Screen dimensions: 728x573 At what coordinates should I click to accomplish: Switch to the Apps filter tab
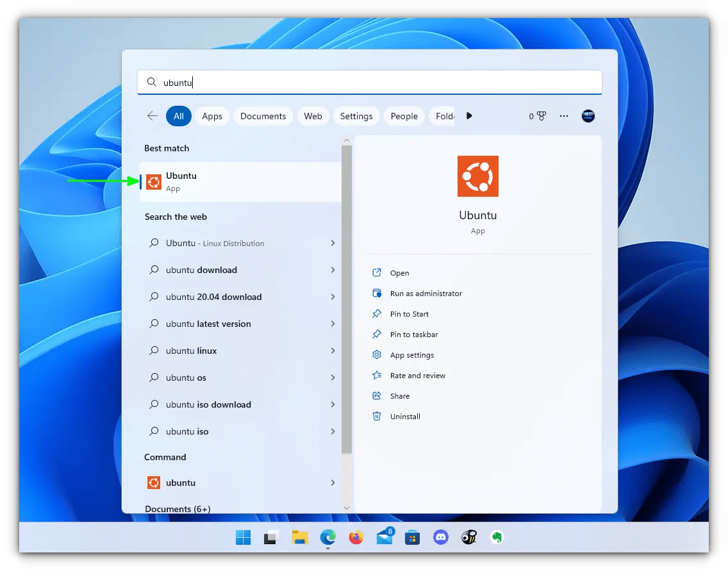212,116
